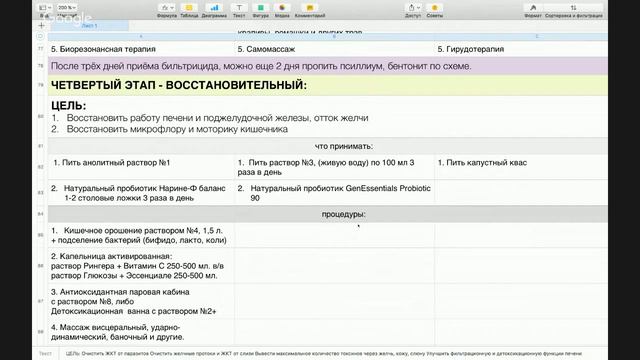Select column header C
This screenshot has height=360, width=640.
tap(536, 36)
